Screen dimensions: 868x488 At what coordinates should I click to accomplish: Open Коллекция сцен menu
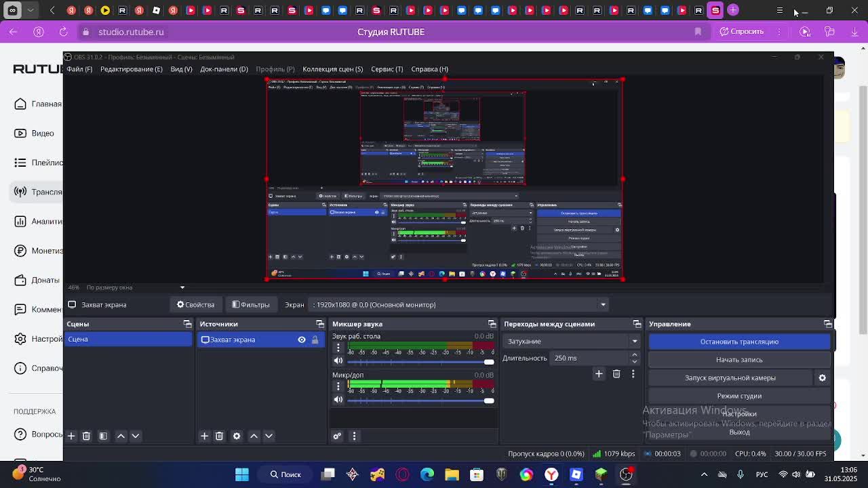332,69
